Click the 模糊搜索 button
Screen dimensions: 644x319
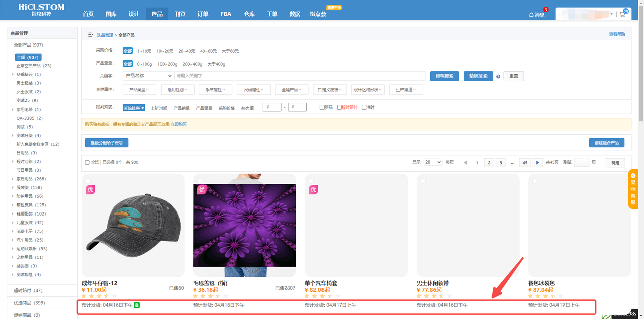(444, 76)
